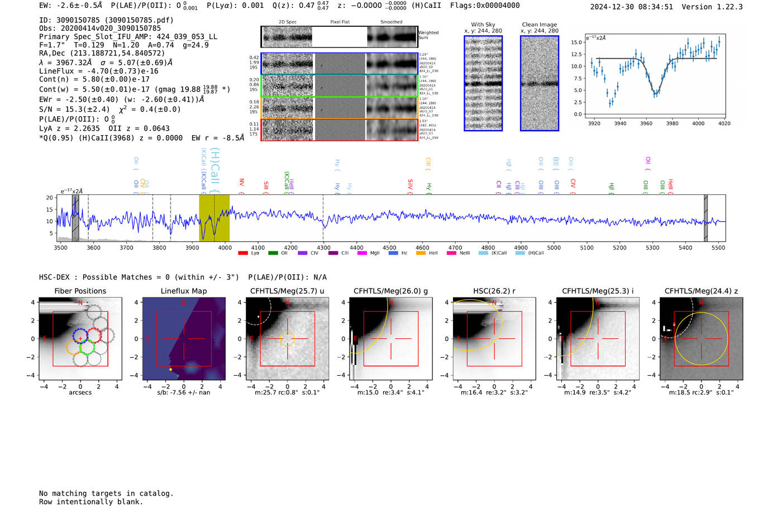Open the HSC(26.2) r image
The width and height of the screenshot is (782, 532).
pyautogui.click(x=494, y=339)
